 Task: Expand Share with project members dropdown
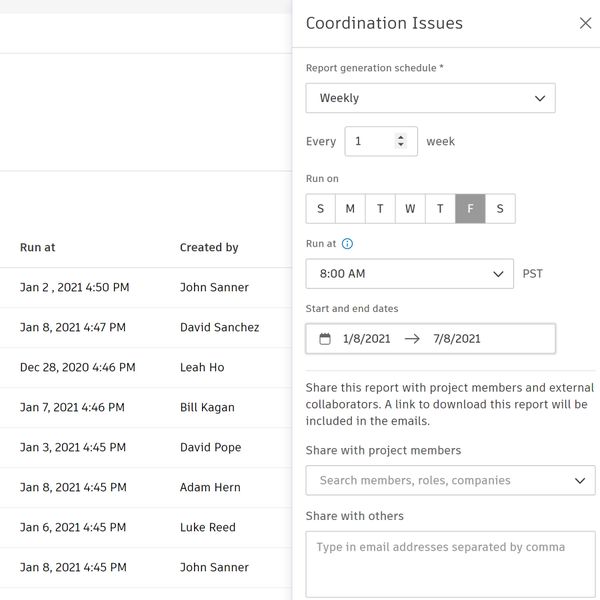point(450,481)
